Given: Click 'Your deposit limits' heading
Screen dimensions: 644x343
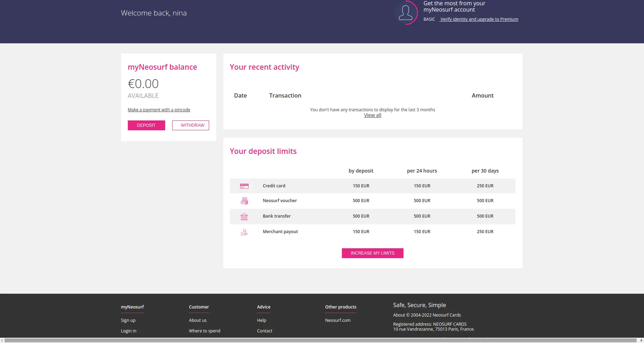Looking at the screenshot, I should [x=263, y=151].
